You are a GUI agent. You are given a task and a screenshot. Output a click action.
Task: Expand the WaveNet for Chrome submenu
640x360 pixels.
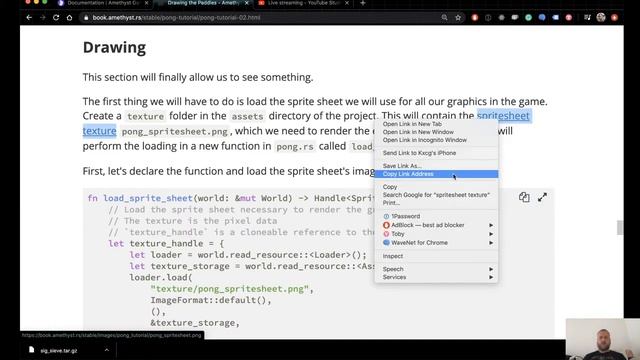(x=436, y=243)
